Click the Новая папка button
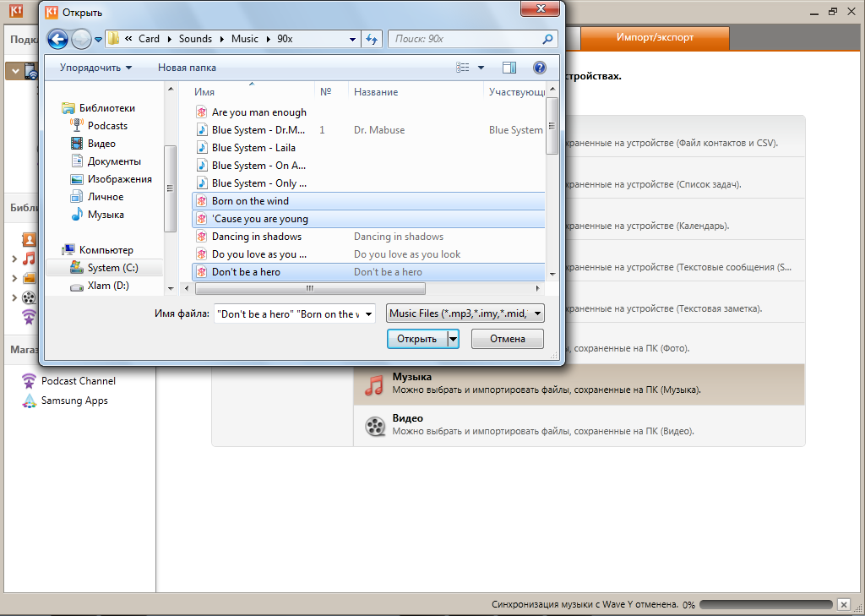The width and height of the screenshot is (865, 616). pos(187,68)
